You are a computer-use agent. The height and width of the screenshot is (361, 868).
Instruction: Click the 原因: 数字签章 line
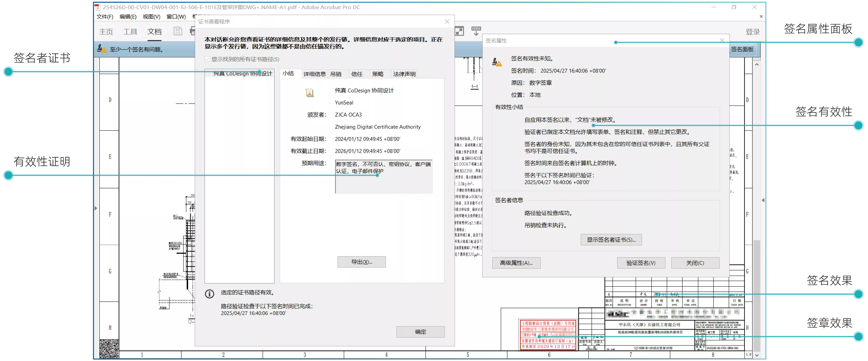coord(531,83)
